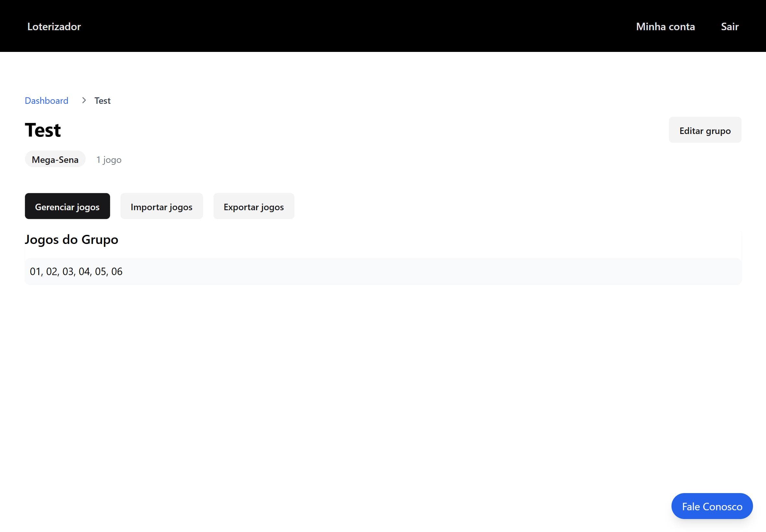Click number 02 in the game row

51,271
